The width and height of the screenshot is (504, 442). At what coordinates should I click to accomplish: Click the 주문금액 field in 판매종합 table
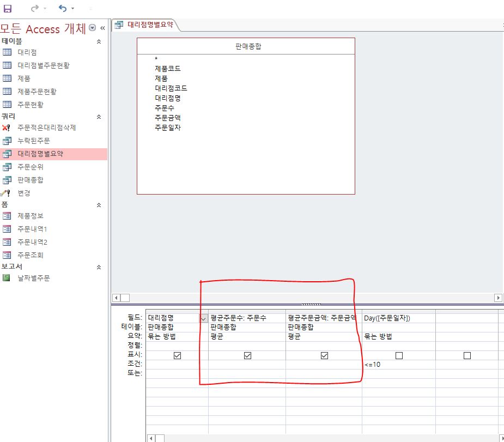pyautogui.click(x=167, y=118)
